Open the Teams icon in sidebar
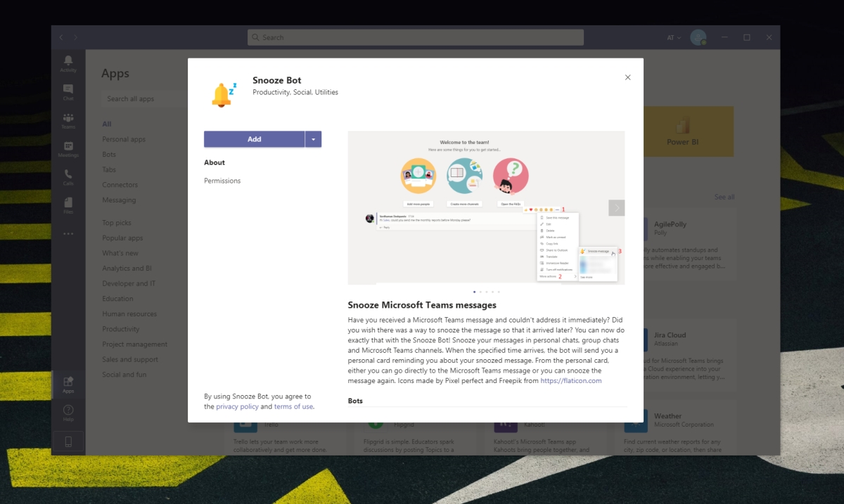Screen dimensions: 844x504 click(68, 120)
